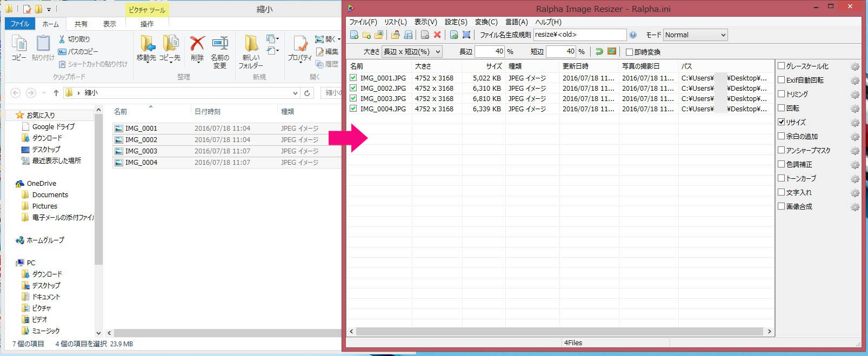Click the green swap-sides arrow icon
This screenshot has width=868, height=356.
[599, 52]
